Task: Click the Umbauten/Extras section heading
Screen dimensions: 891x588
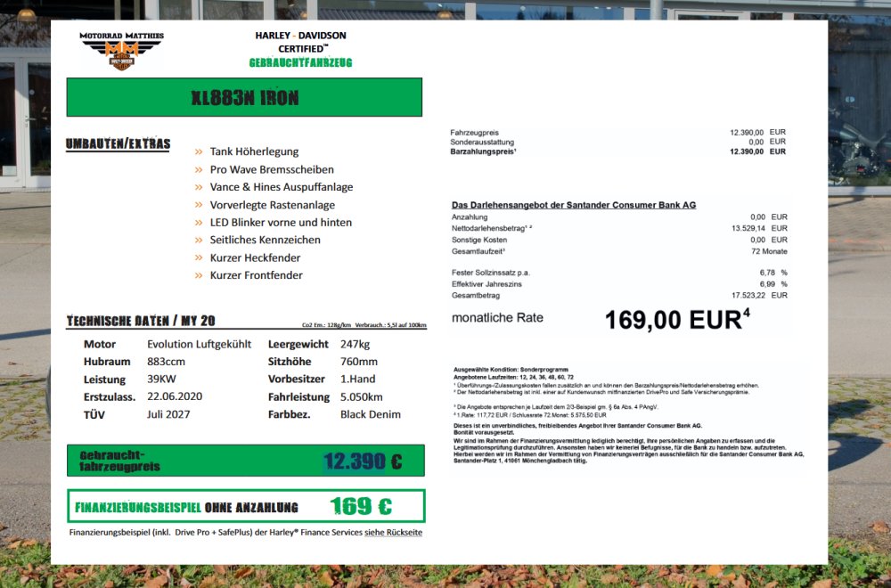Action: 118,143
